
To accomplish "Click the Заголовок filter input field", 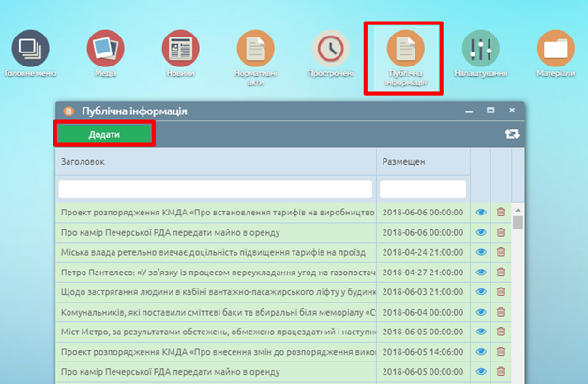I will point(215,189).
